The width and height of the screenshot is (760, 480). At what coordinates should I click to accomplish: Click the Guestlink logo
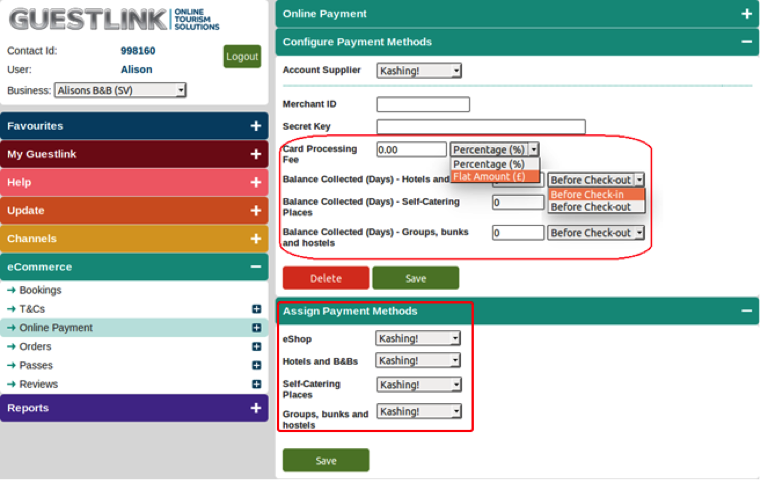coord(114,19)
